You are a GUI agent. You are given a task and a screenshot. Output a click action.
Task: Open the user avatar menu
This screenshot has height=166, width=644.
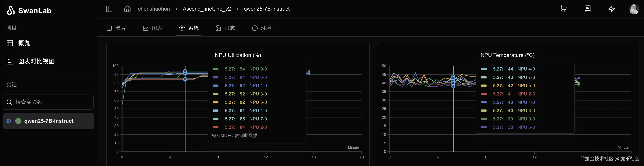tap(634, 9)
